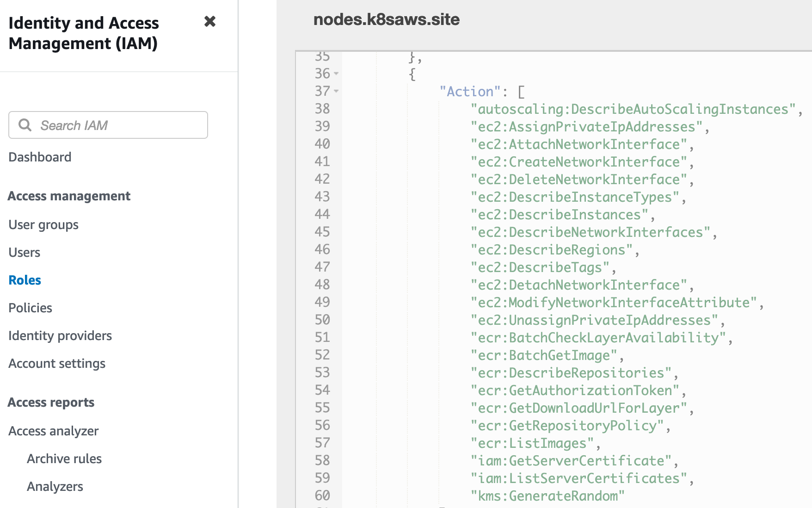812x508 pixels.
Task: Focus the Search IAM input field
Action: coord(108,125)
